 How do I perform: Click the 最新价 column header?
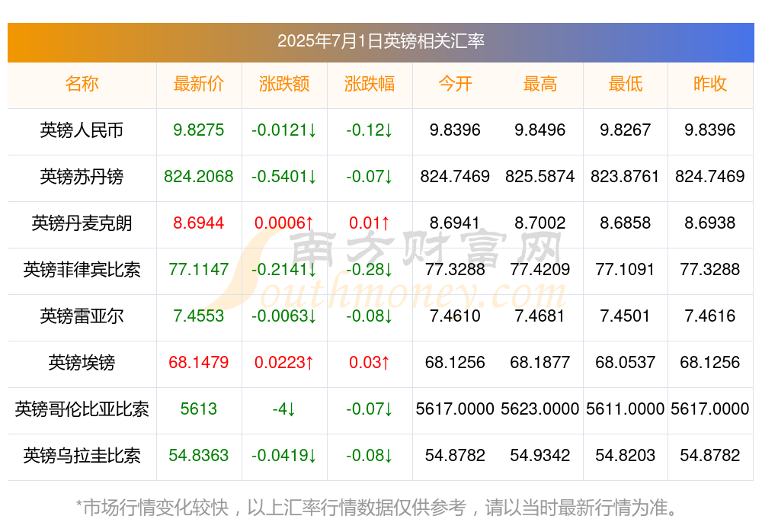coord(199,84)
